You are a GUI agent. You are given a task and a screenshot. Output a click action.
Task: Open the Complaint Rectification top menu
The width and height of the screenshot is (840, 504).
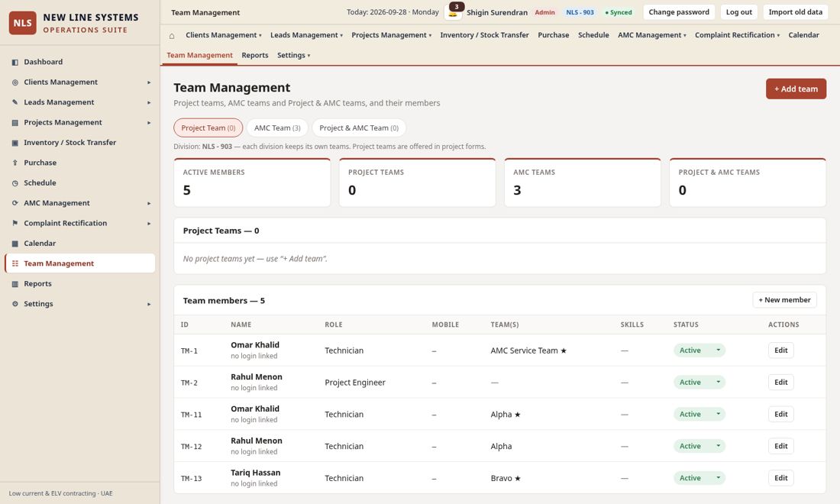(737, 35)
